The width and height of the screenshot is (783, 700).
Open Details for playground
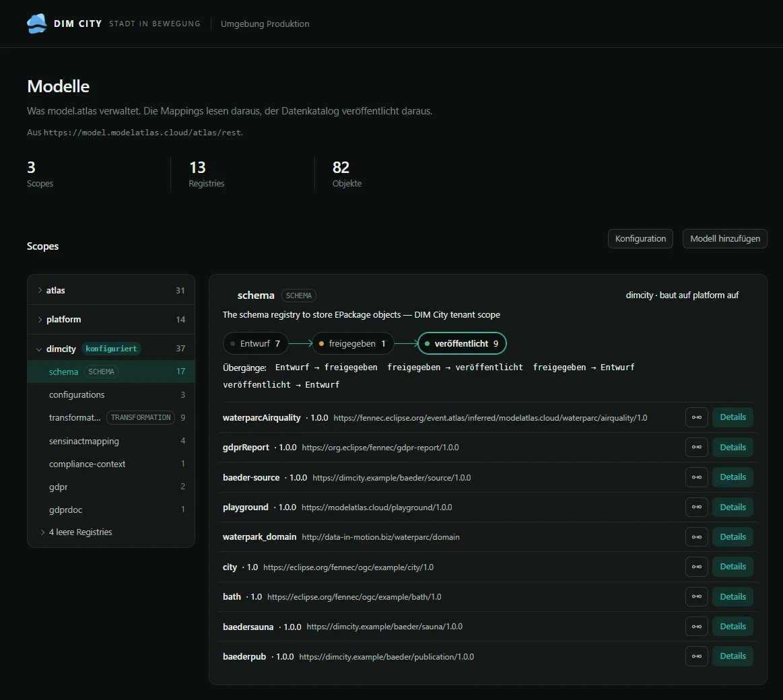click(733, 508)
